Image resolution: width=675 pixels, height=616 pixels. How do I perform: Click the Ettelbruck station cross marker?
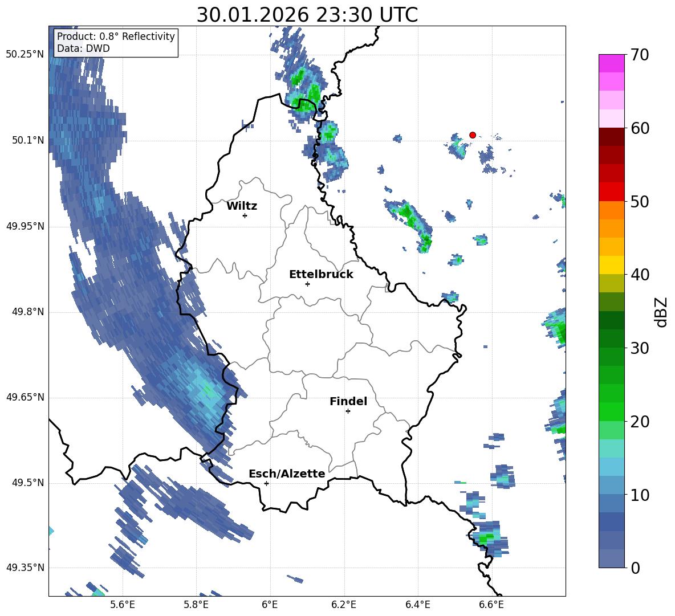[307, 284]
